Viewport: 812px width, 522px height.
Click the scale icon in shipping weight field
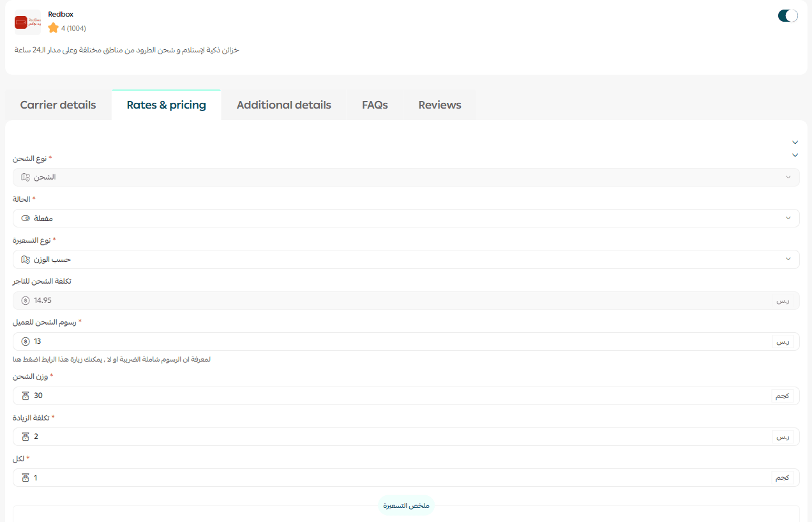tap(26, 396)
